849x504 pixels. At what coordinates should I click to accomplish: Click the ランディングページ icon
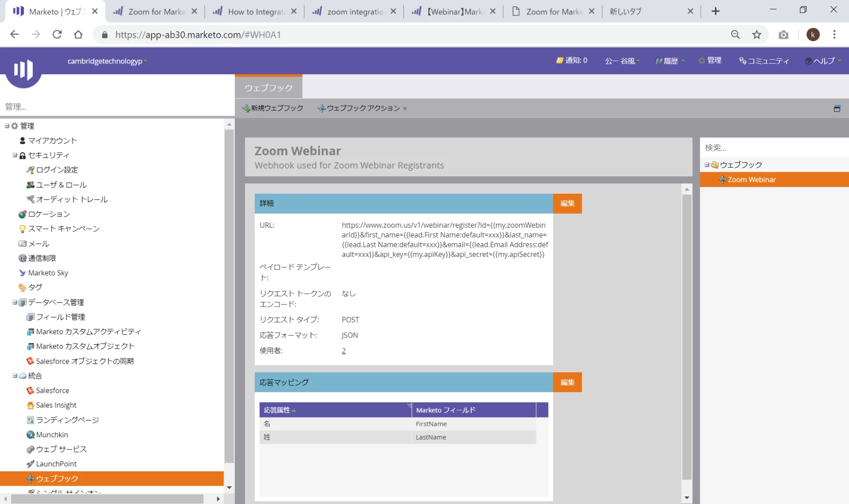pyautogui.click(x=30, y=420)
